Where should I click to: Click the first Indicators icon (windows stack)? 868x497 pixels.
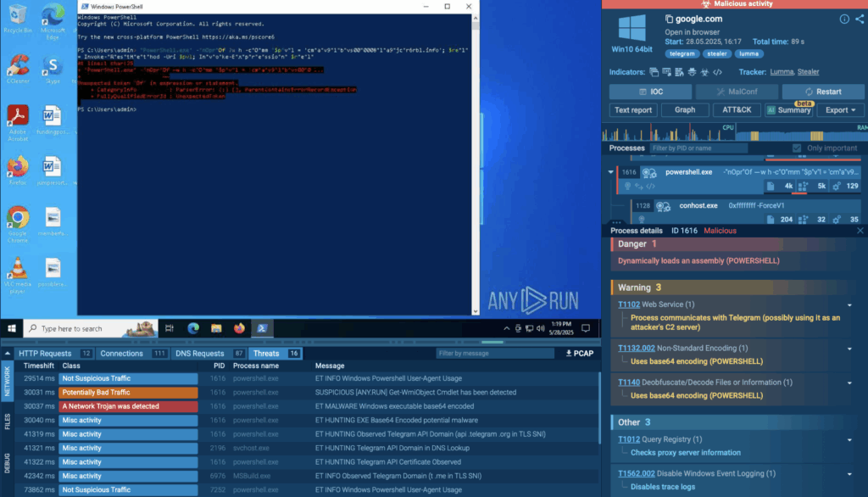point(654,72)
